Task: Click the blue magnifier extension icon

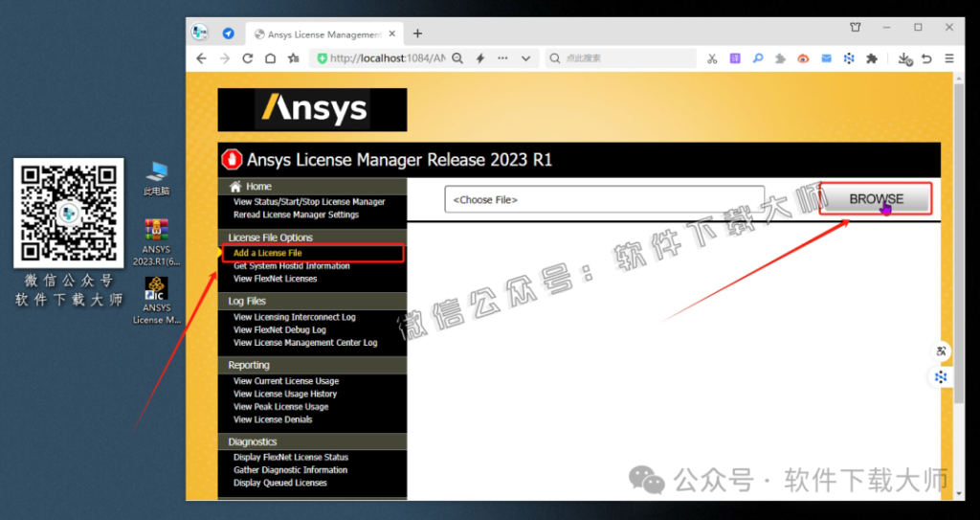Action: (x=758, y=58)
